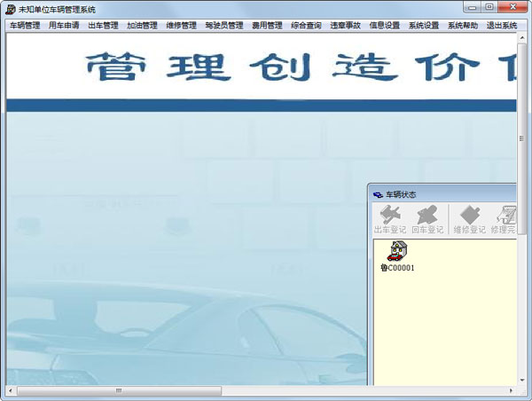Open the 费用管理 menu
The height and width of the screenshot is (401, 532).
267,26
